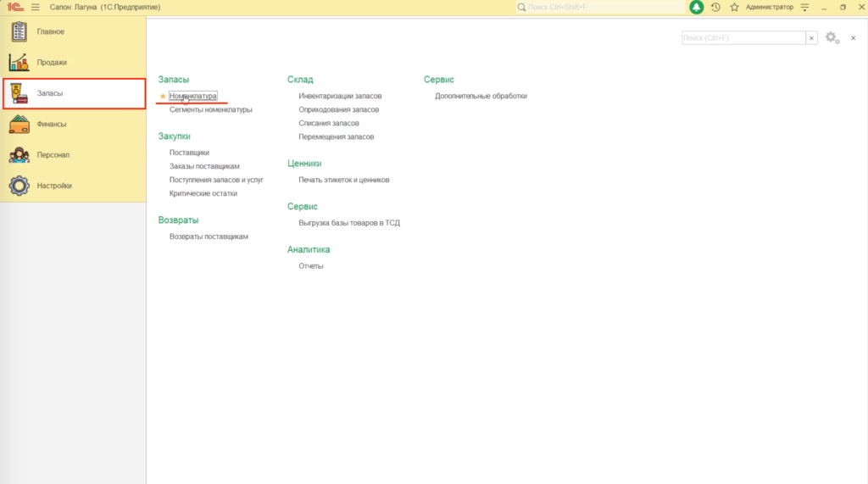Screen dimensions: 868x484
Task: Open Перемещения запасов
Action: pos(336,136)
